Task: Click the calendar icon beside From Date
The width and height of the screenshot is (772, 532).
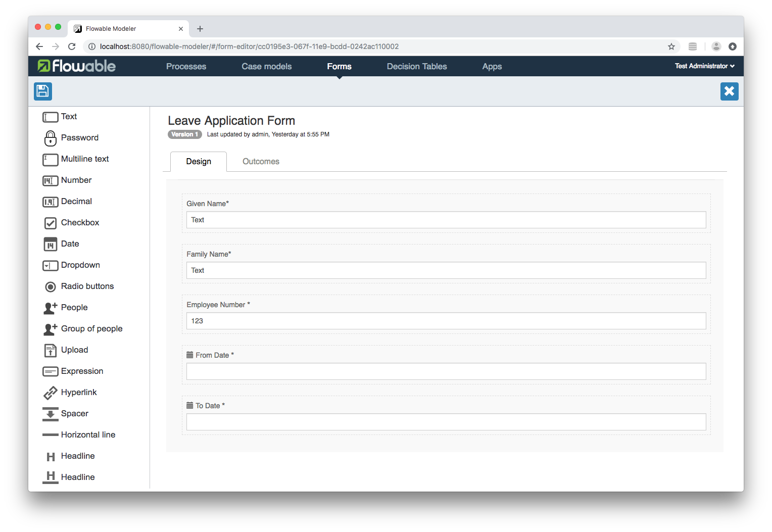Action: 190,355
